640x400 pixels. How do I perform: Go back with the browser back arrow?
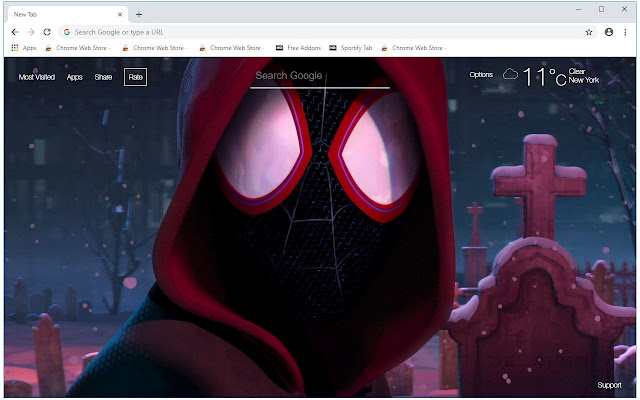tap(15, 32)
